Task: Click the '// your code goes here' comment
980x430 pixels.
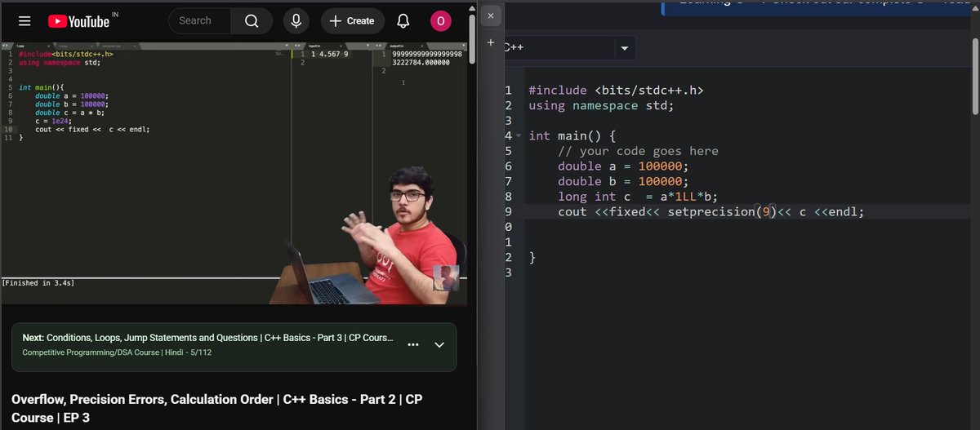Action: point(638,151)
